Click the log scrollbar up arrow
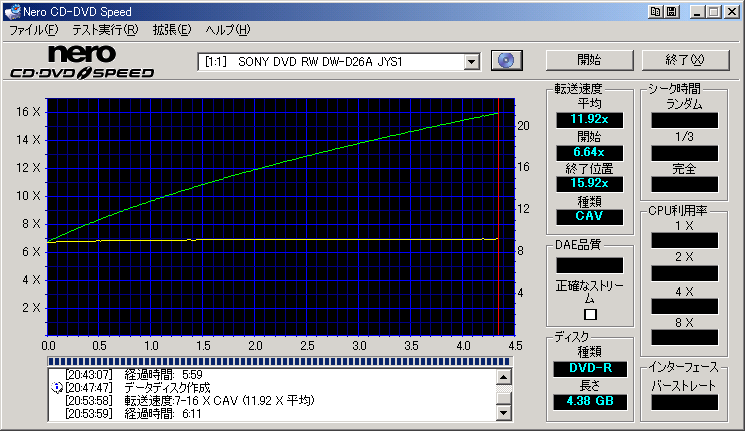This screenshot has height=431, width=745. 503,377
